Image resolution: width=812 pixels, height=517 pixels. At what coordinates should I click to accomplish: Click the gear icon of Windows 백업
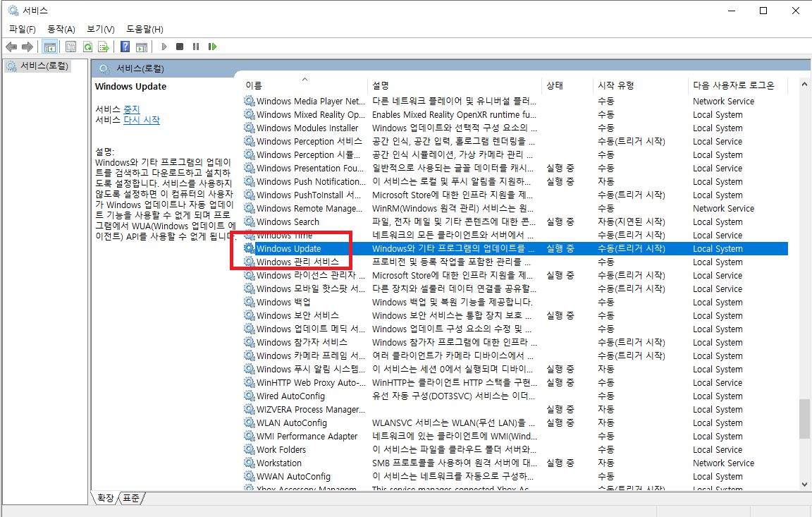coord(250,301)
